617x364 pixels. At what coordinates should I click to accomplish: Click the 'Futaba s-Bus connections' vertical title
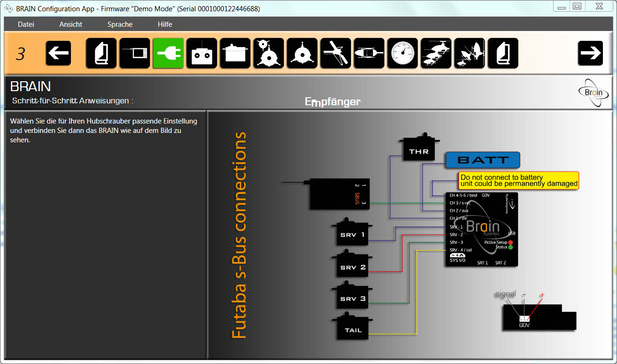click(239, 235)
